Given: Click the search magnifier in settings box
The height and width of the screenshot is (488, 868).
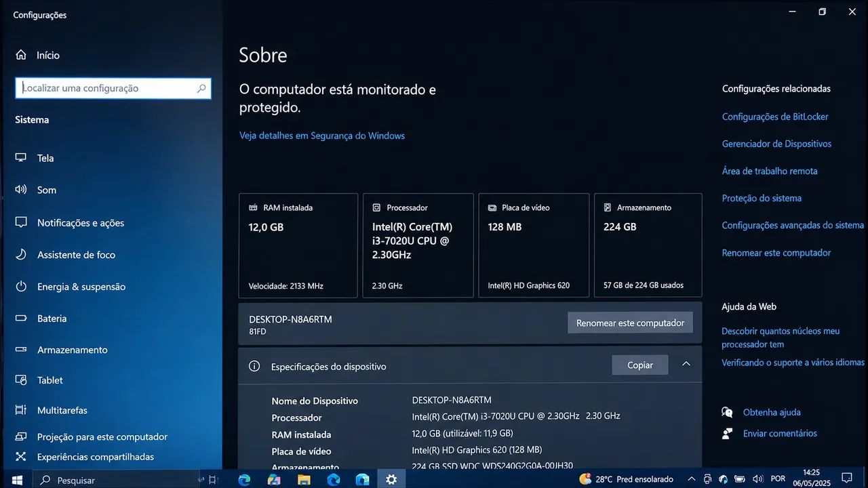Looking at the screenshot, I should coord(201,88).
